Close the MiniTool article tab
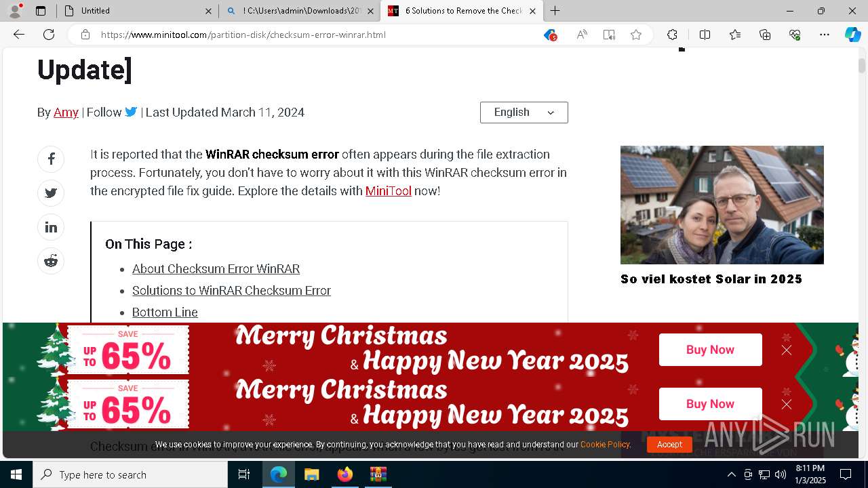The height and width of the screenshot is (488, 868). 532,11
